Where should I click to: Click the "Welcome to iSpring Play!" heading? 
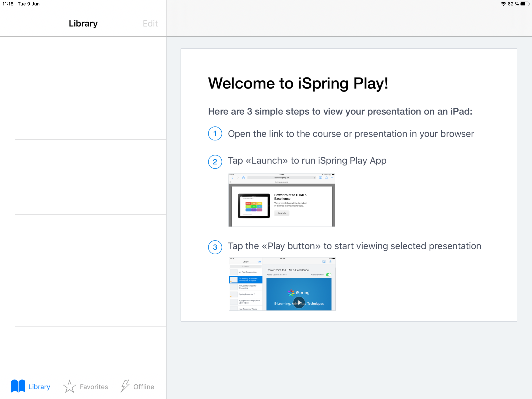[298, 84]
